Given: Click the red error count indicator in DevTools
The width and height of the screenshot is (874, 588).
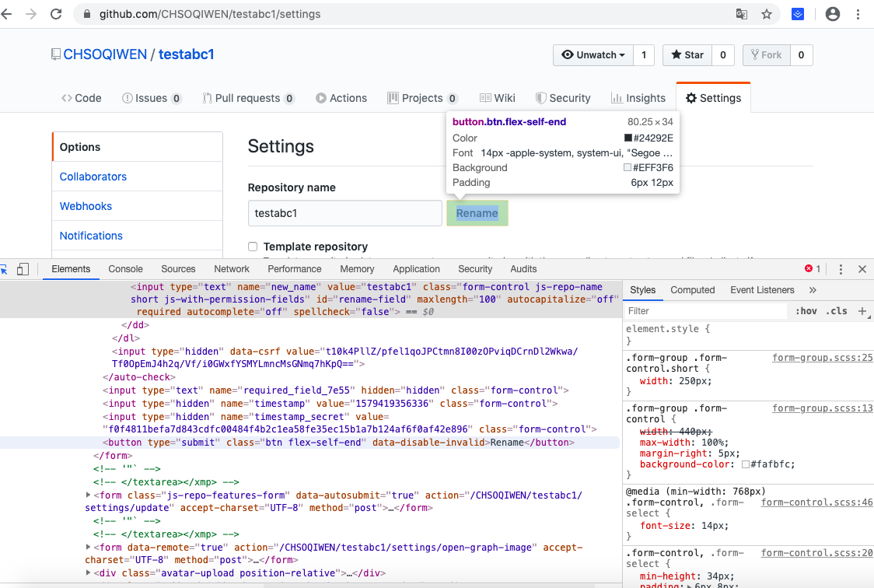Looking at the screenshot, I should (813, 268).
